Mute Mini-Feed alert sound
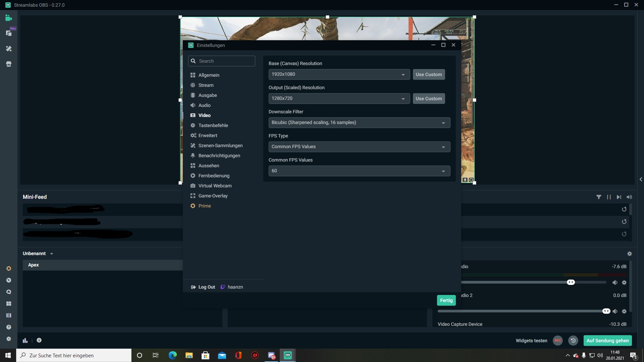644x362 pixels. (x=629, y=197)
